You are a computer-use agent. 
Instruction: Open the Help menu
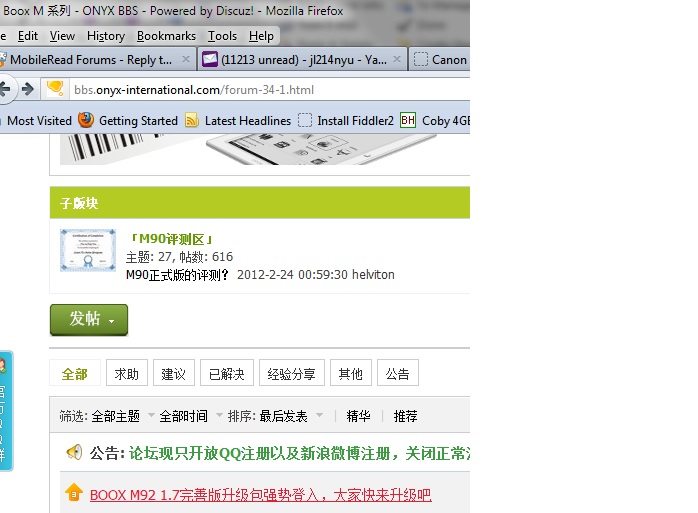coord(261,36)
